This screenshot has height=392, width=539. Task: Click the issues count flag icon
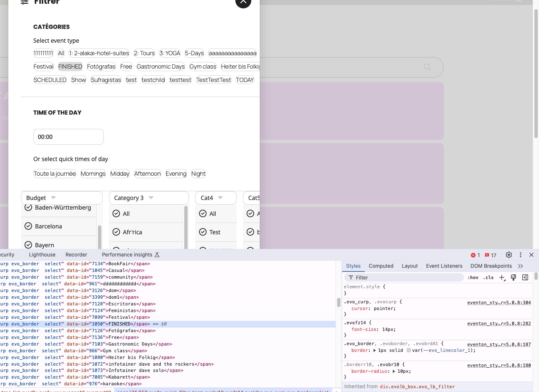click(x=490, y=255)
